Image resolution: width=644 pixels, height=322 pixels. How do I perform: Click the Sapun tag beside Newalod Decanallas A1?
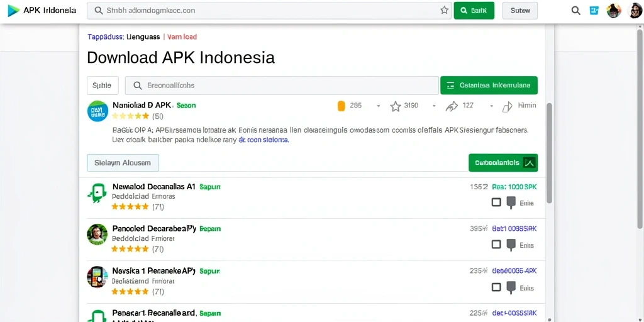210,187
